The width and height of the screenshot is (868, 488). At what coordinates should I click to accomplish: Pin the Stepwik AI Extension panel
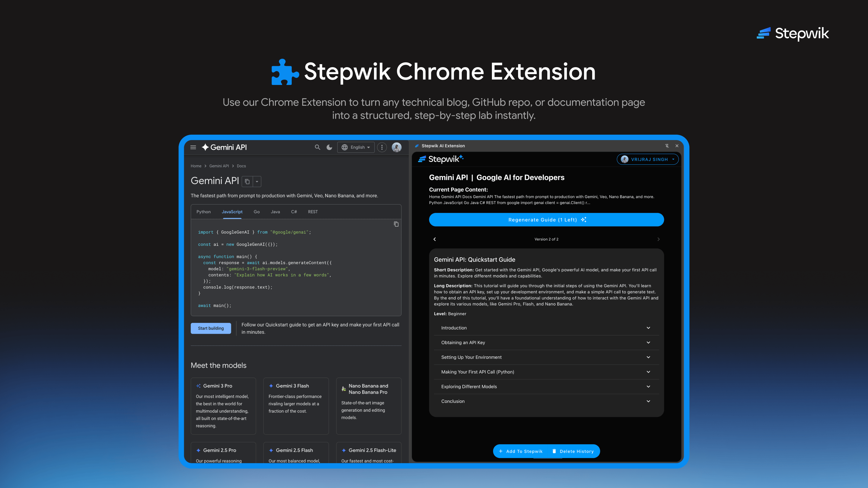tap(667, 146)
